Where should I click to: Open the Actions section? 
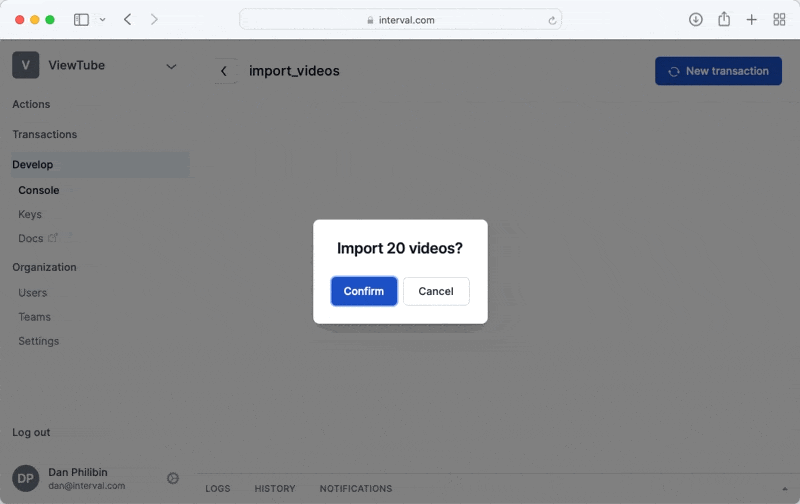coord(31,104)
